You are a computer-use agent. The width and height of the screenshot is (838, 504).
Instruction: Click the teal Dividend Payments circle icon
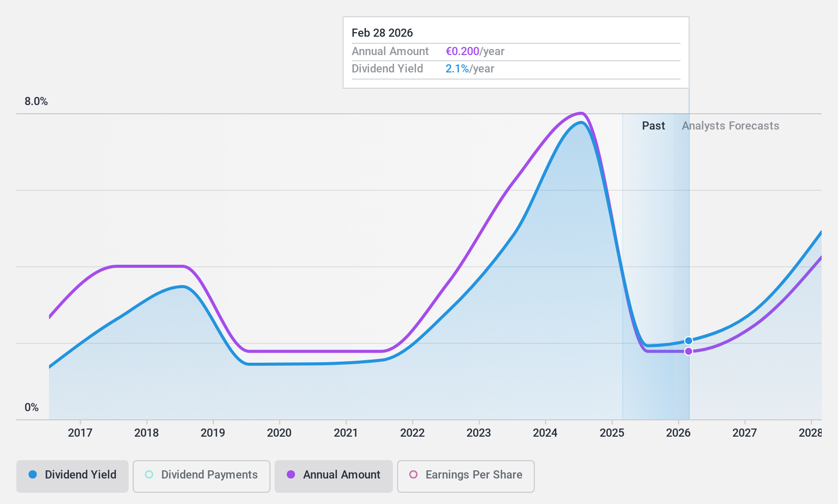(x=149, y=475)
